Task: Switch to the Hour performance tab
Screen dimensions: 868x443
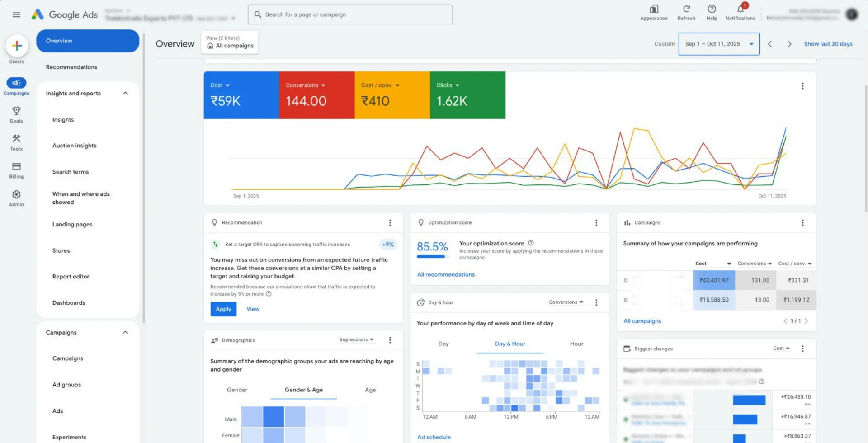Action: coord(576,344)
